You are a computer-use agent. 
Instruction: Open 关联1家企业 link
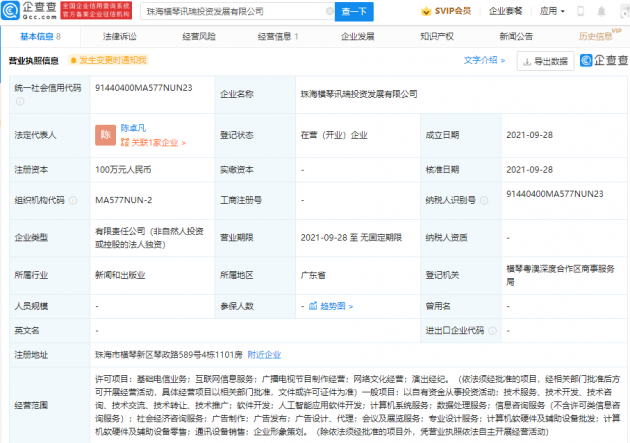(x=153, y=143)
